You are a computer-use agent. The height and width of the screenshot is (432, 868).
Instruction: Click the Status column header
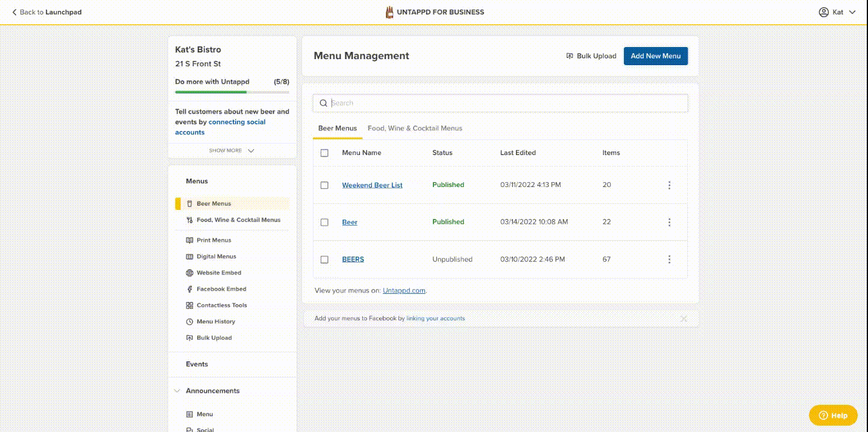point(442,153)
